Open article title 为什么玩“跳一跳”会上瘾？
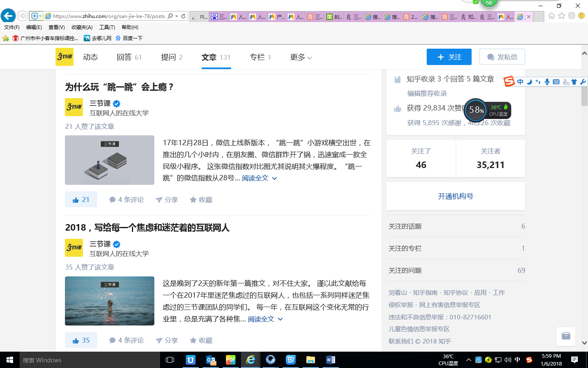The image size is (588, 368). pyautogui.click(x=119, y=87)
